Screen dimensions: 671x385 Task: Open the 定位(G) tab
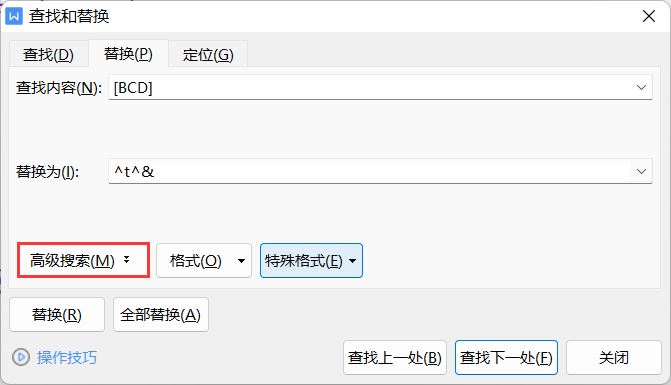pos(208,54)
